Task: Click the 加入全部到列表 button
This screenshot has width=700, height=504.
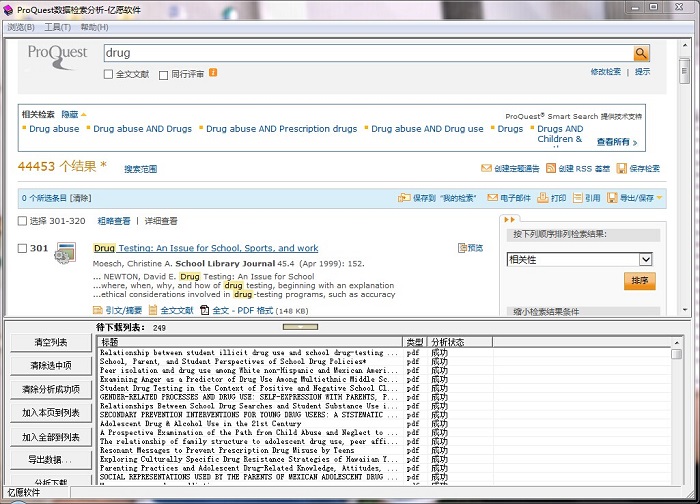Action: [51, 437]
